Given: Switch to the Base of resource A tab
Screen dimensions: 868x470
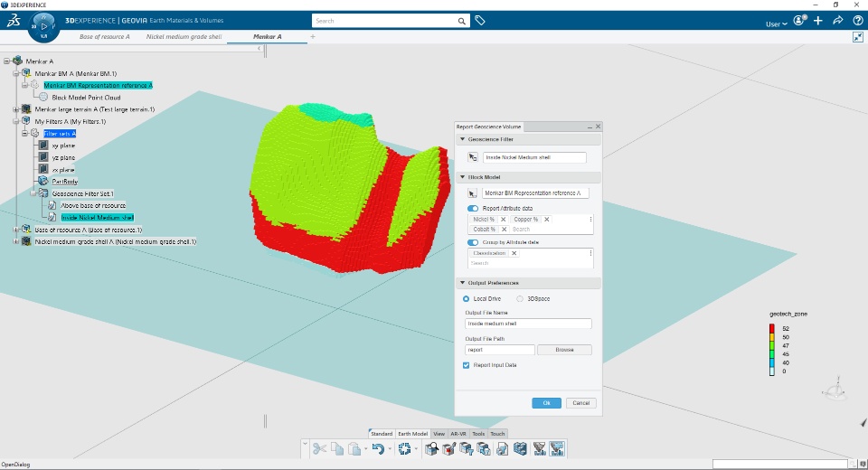Looking at the screenshot, I should pos(105,36).
